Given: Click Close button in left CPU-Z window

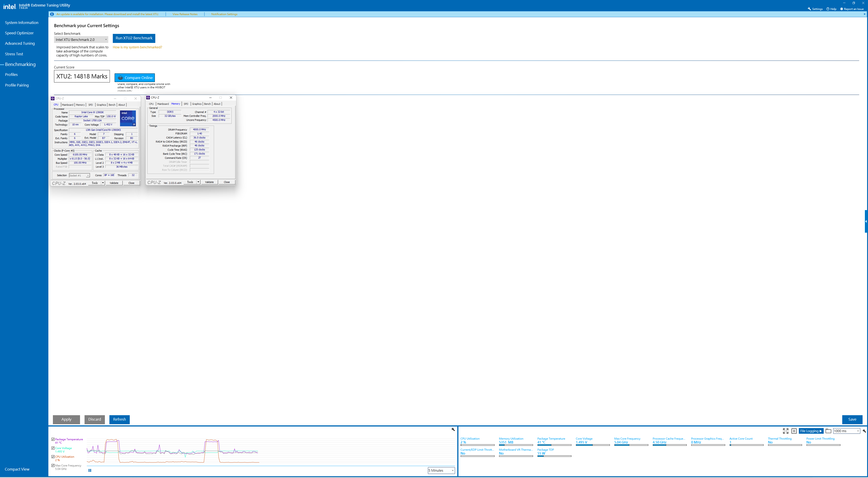Looking at the screenshot, I should pyautogui.click(x=131, y=183).
